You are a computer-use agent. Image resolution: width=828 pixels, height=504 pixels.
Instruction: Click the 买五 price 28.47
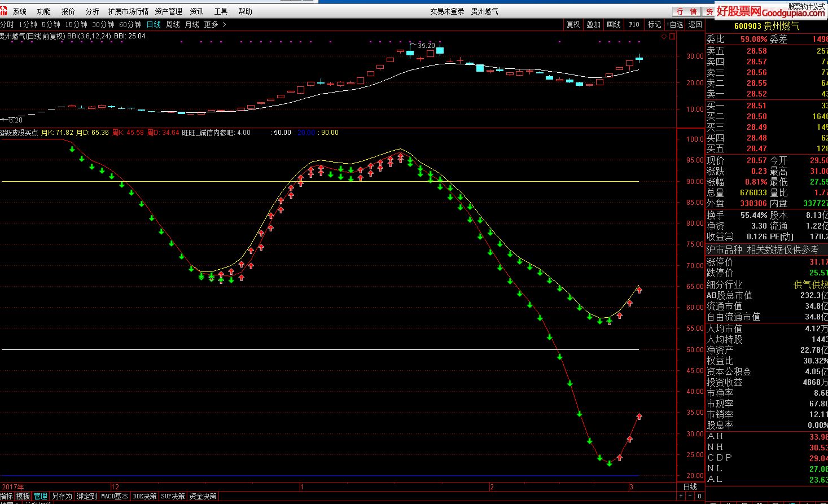click(756, 148)
